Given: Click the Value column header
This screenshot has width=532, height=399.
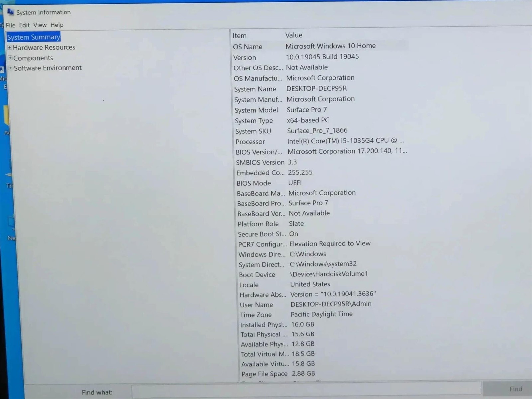Looking at the screenshot, I should (x=294, y=35).
